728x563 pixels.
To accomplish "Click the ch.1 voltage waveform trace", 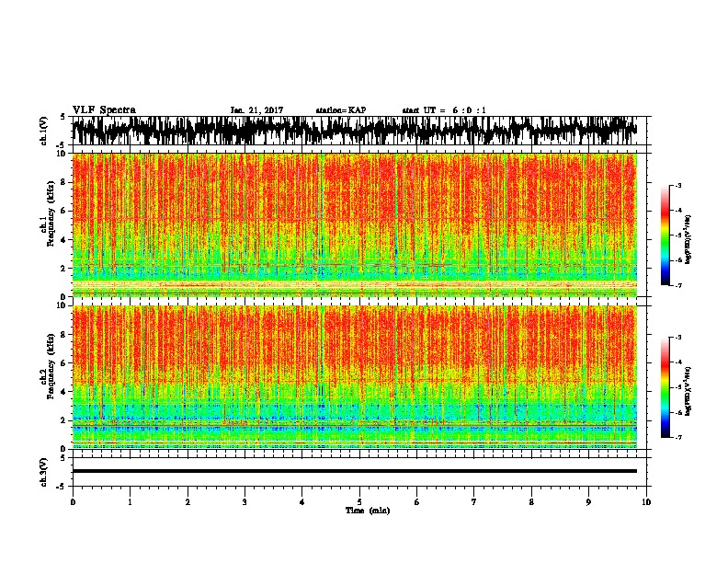I will 355,131.
